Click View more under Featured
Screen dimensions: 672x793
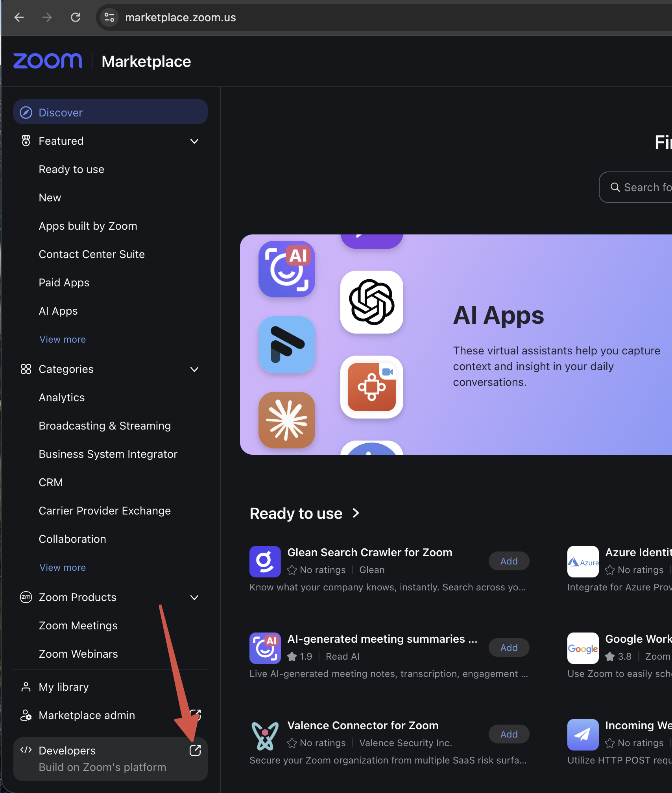click(x=63, y=339)
